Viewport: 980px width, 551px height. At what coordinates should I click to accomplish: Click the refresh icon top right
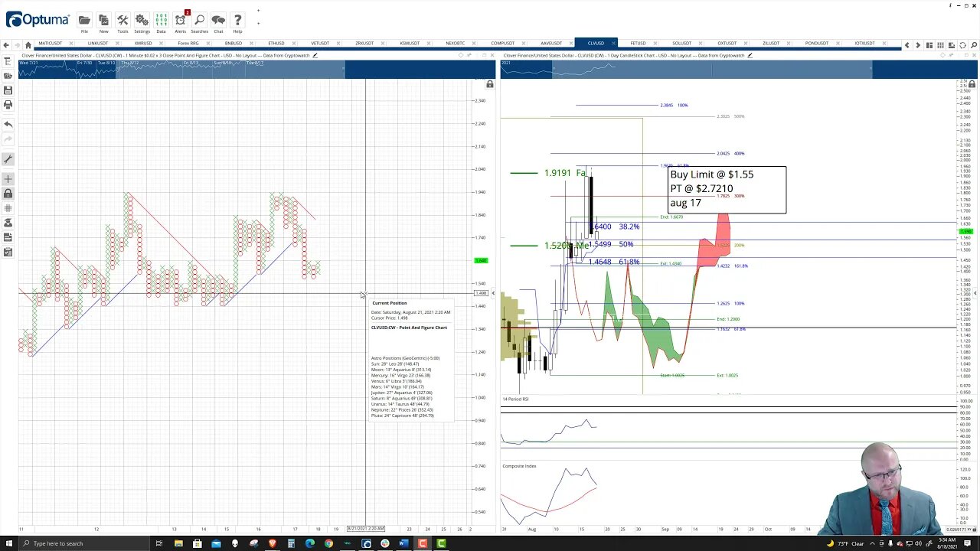pos(962,44)
